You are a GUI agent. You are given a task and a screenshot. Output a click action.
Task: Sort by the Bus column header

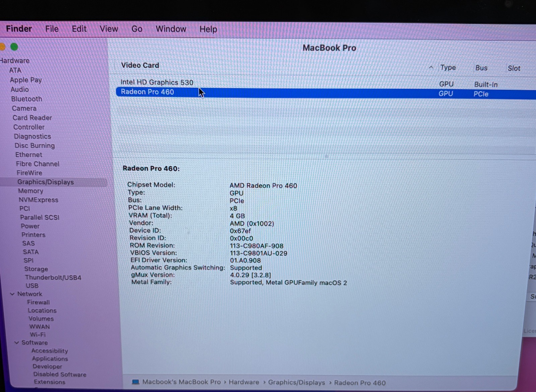coord(481,68)
